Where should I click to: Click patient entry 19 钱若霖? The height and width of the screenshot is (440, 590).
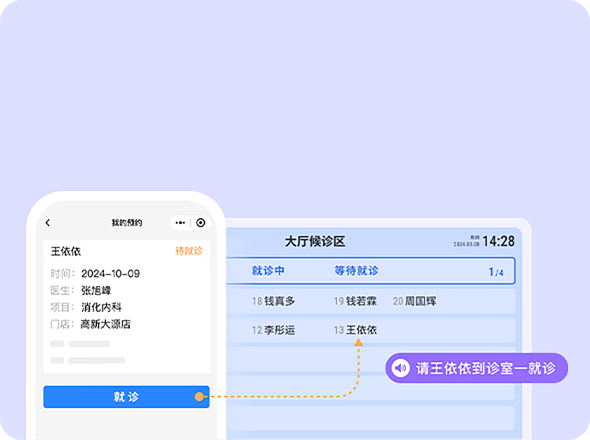[x=355, y=301]
